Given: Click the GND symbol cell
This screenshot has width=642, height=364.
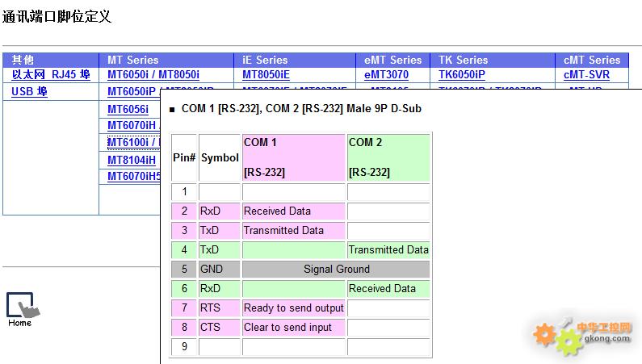Looking at the screenshot, I should point(220,269).
